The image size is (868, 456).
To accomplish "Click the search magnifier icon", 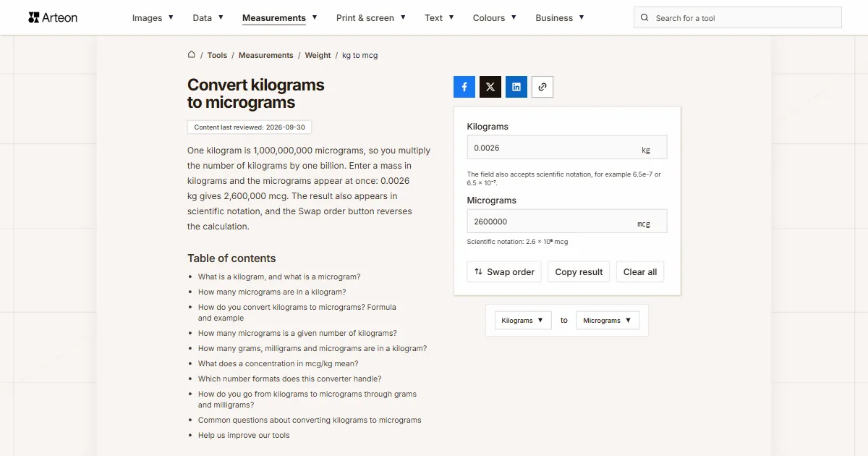I will (x=645, y=18).
